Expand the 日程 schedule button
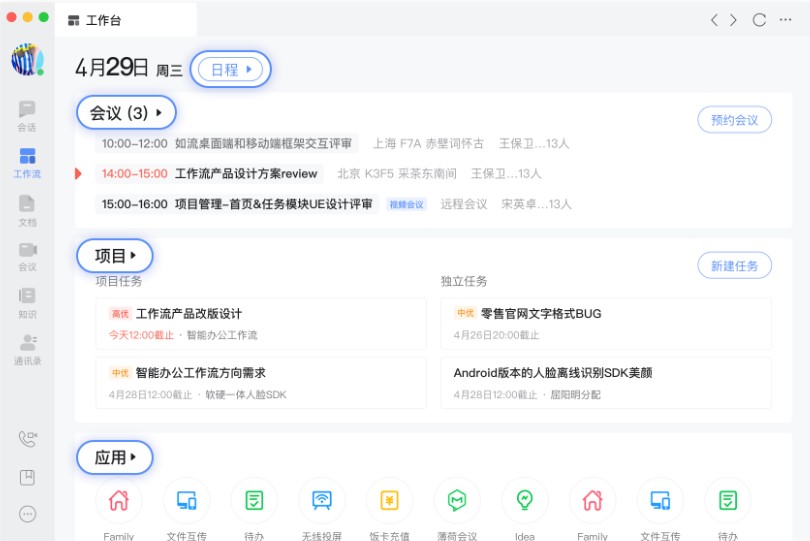Viewport: 810px width, 541px height. pyautogui.click(x=230, y=69)
